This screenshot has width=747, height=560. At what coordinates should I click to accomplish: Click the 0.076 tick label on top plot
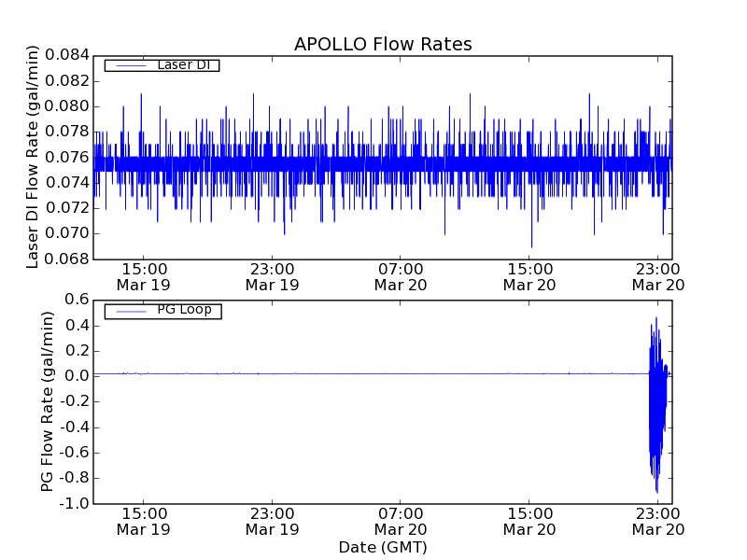(67, 157)
